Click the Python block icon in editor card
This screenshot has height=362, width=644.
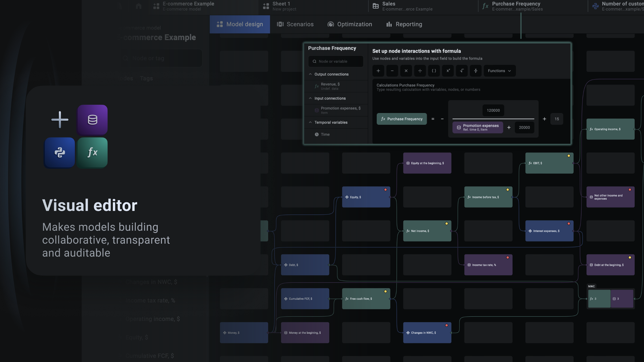tap(60, 152)
